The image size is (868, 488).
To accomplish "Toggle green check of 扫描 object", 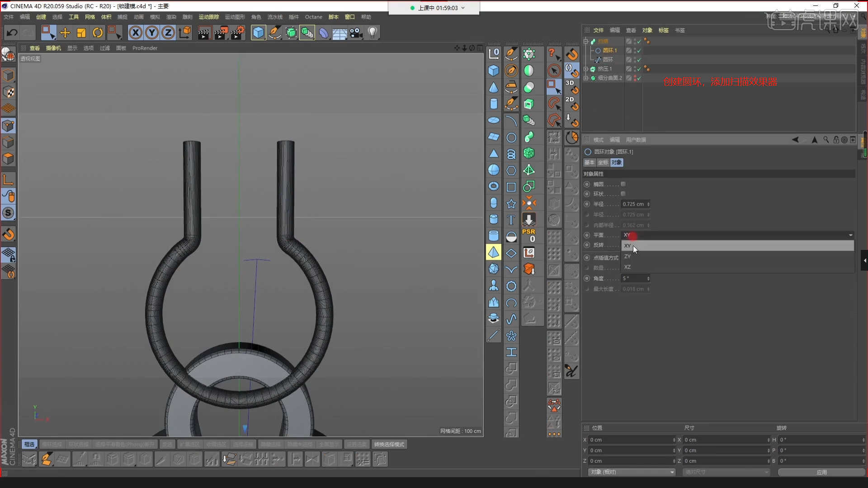I will (639, 42).
